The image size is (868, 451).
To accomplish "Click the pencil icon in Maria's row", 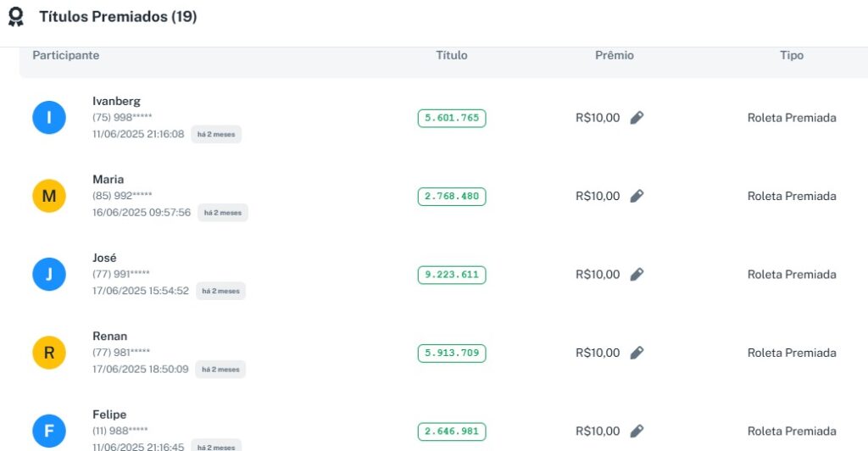I will [637, 196].
